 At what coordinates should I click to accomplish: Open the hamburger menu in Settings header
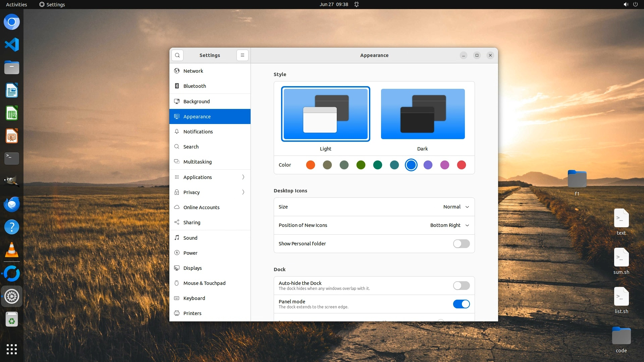point(242,55)
